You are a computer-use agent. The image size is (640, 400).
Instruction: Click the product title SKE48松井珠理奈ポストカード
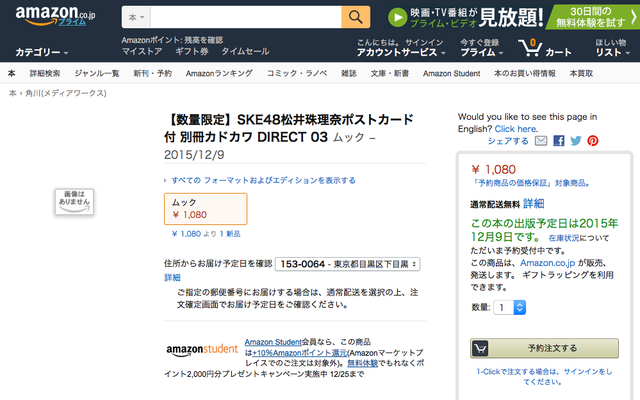pyautogui.click(x=289, y=128)
